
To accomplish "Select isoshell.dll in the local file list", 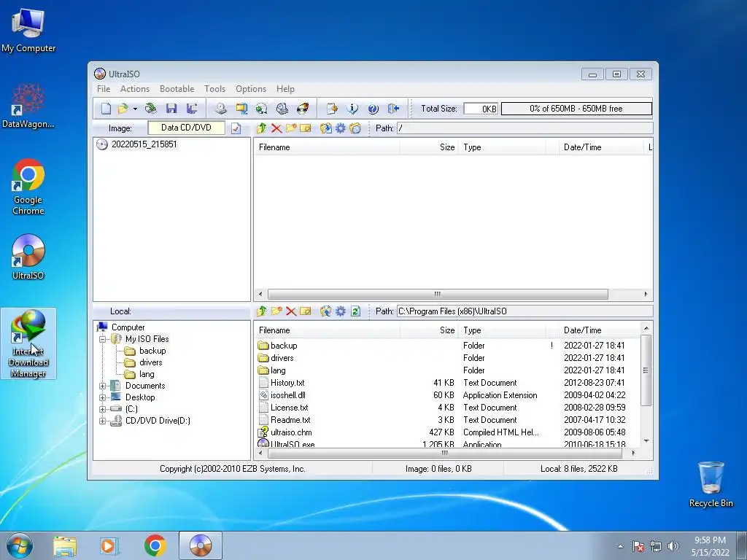I will point(287,395).
